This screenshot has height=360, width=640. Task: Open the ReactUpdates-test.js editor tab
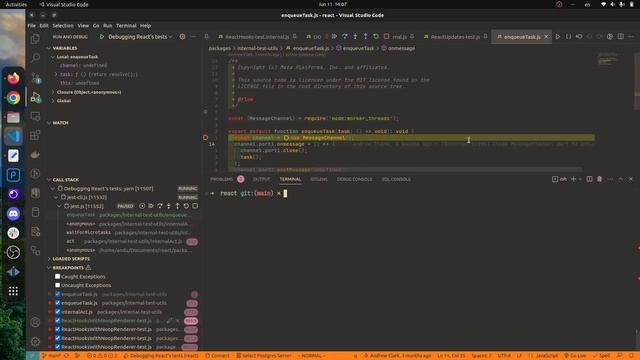[455, 37]
